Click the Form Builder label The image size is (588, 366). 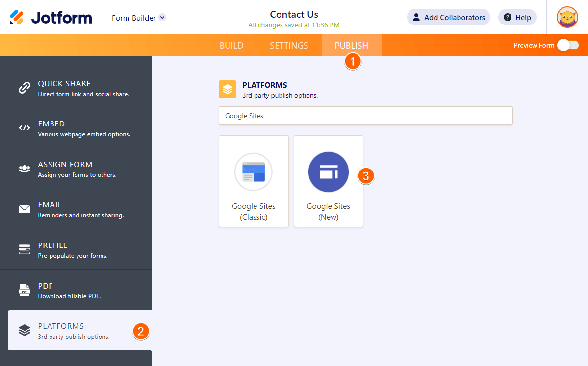pos(134,18)
